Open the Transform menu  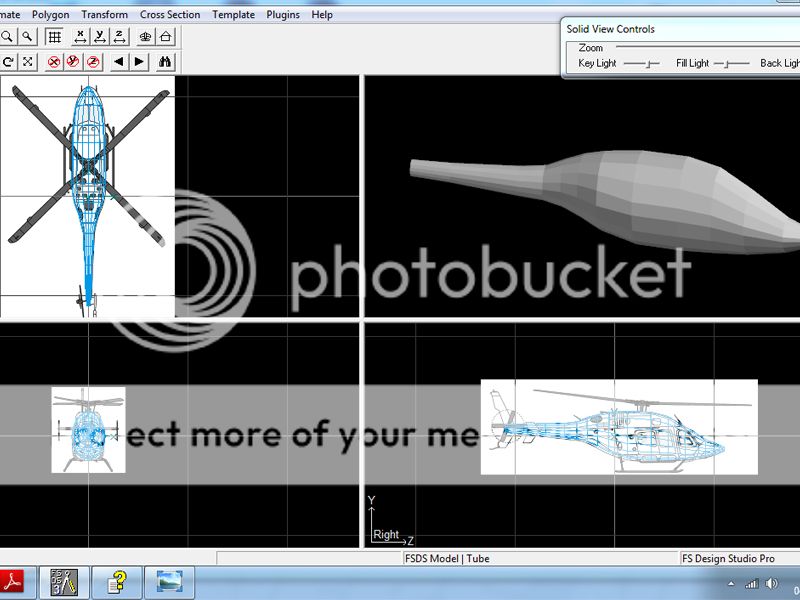(x=103, y=14)
